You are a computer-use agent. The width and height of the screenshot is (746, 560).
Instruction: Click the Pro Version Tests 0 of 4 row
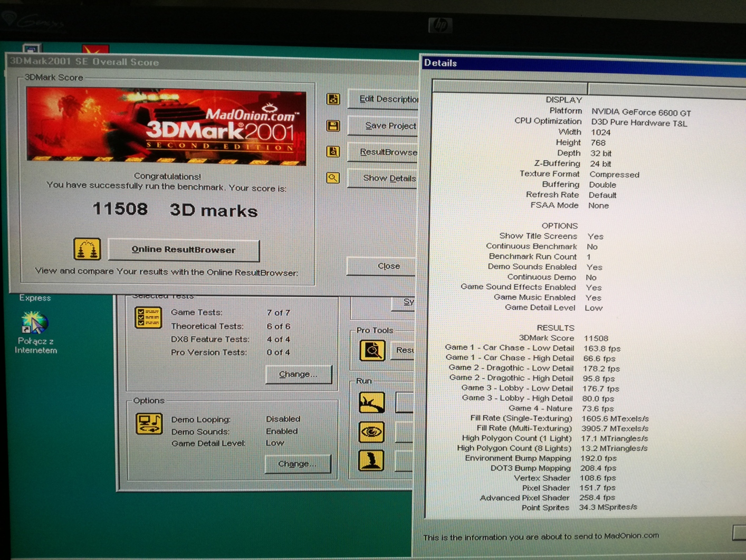point(231,352)
